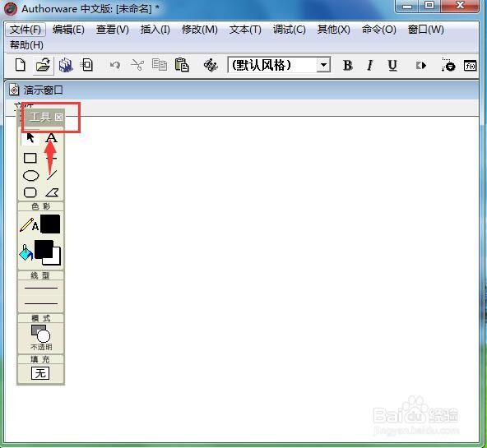Click the paint bucket fill icon
This screenshot has height=448, width=487.
(26, 252)
